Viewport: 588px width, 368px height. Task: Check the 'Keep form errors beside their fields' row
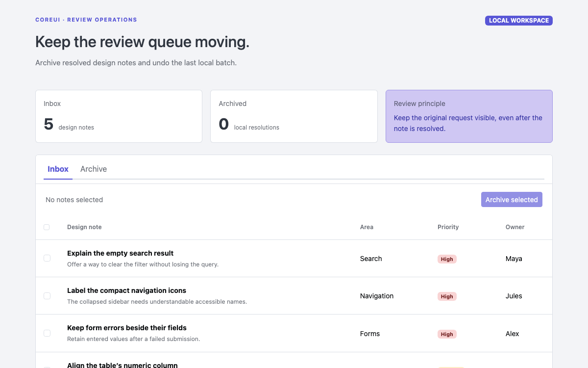(x=47, y=333)
